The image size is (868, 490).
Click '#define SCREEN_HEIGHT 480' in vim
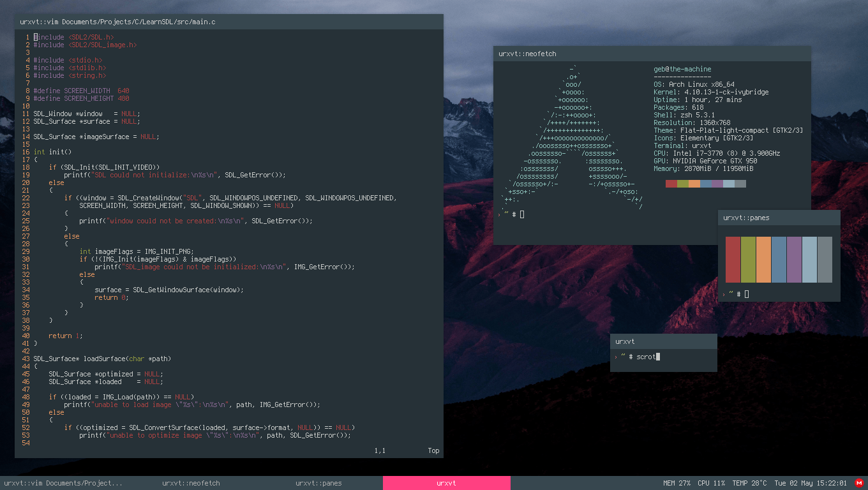click(82, 98)
